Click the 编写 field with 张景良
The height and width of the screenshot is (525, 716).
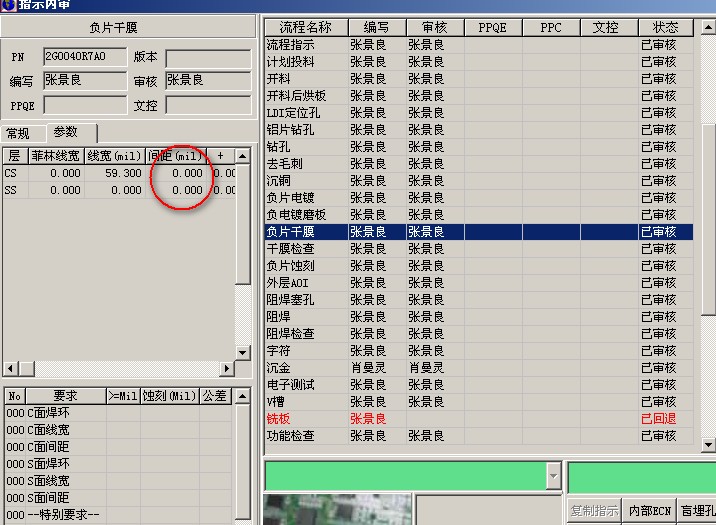pyautogui.click(x=85, y=81)
